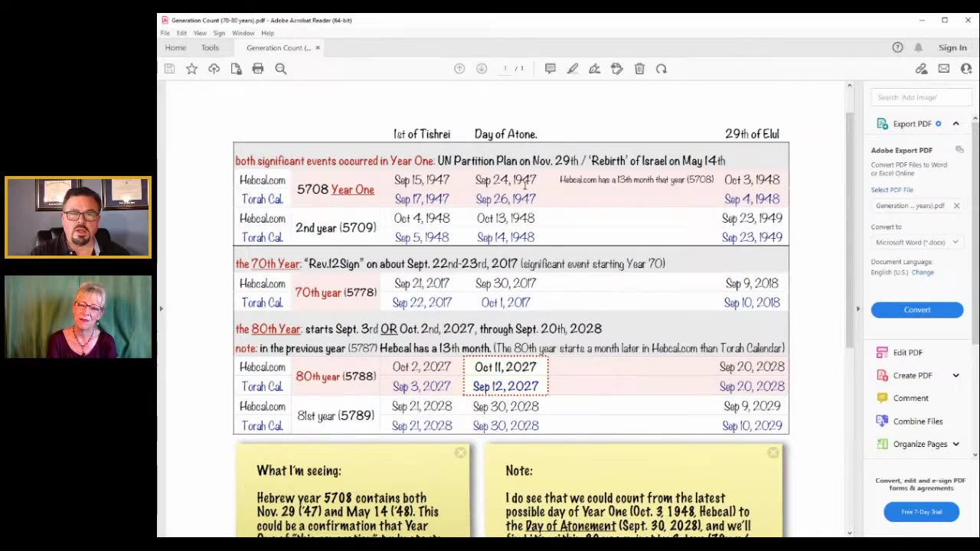Remove the selected Generation years.pdf file
Screen dimensions: 980x551
coord(956,206)
